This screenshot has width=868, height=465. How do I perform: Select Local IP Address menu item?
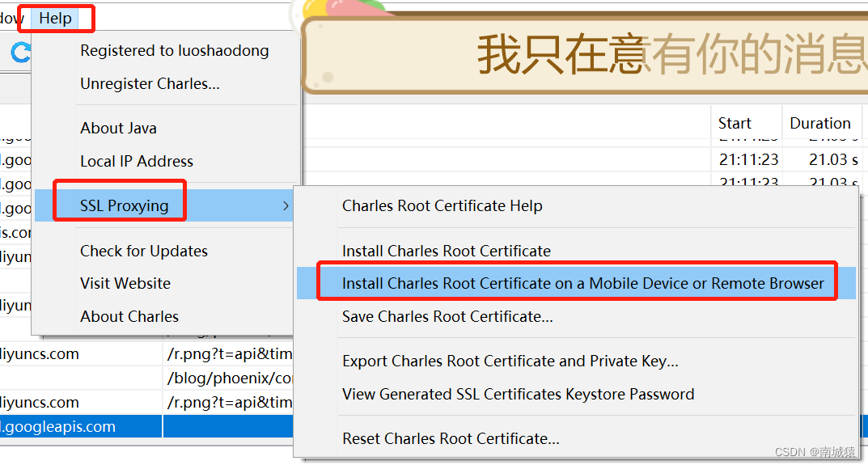(137, 161)
